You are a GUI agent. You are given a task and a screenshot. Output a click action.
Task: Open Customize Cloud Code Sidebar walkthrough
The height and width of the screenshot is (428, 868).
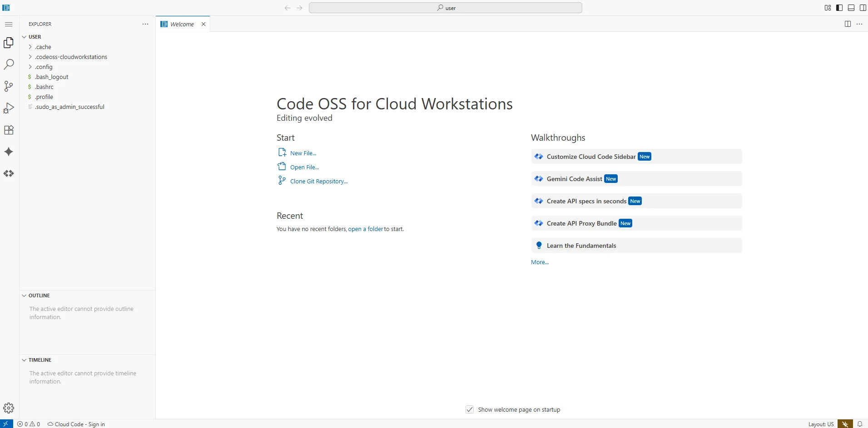point(636,157)
